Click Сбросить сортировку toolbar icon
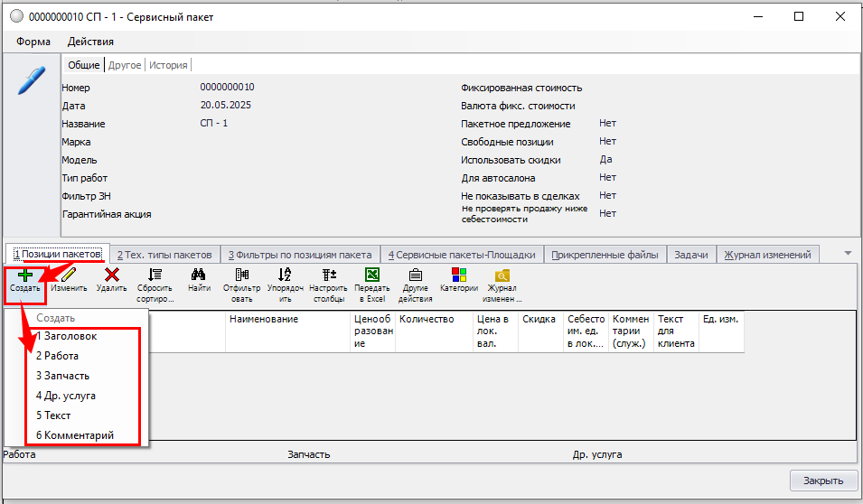Image resolution: width=863 pixels, height=504 pixels. coord(155,275)
